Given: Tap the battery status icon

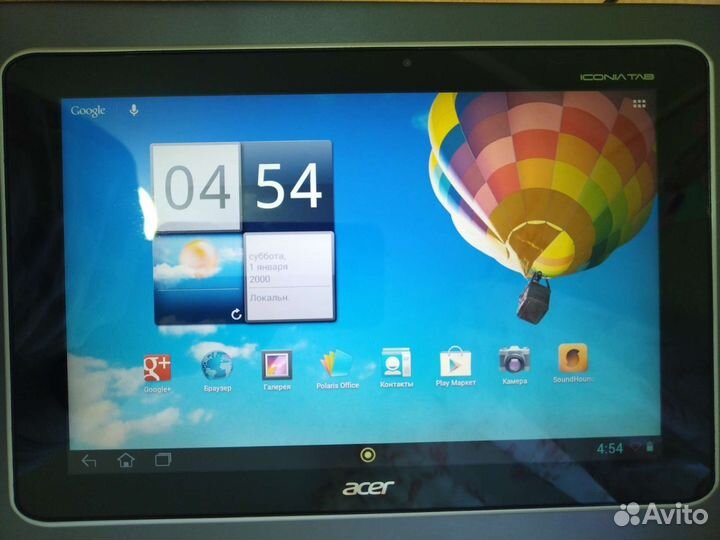Looking at the screenshot, I should click(649, 446).
